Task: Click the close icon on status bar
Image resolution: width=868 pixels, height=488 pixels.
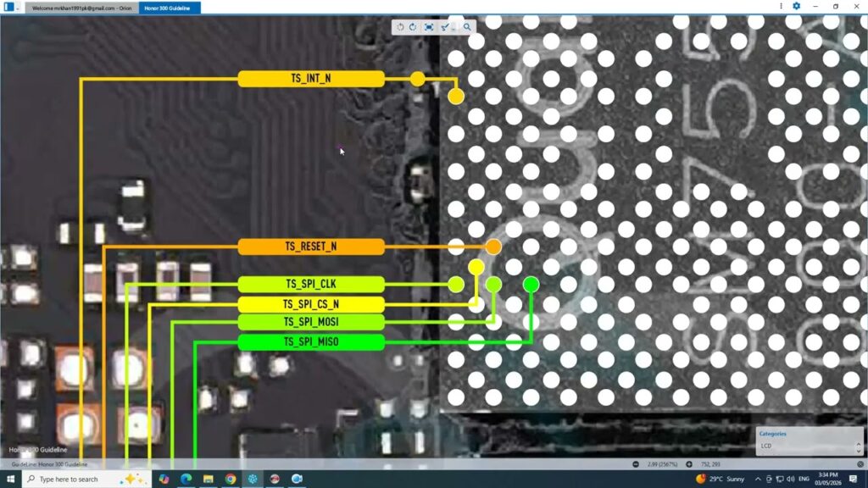Action: pyautogui.click(x=860, y=465)
